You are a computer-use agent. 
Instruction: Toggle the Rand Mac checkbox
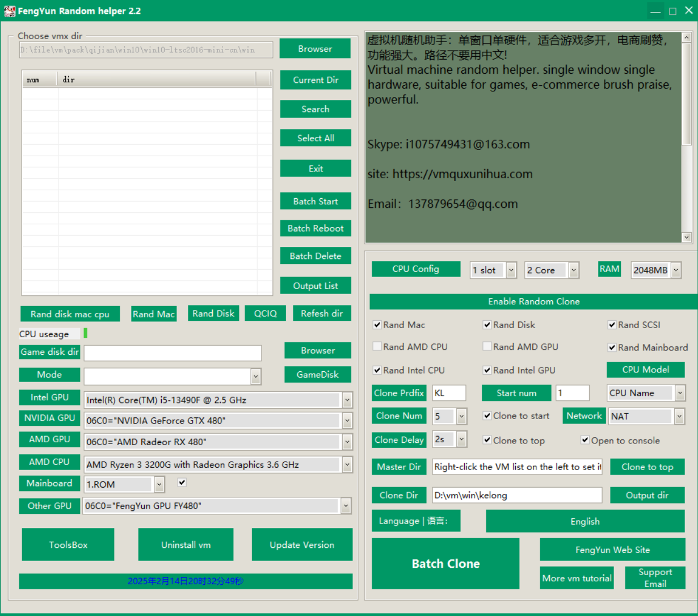coord(377,325)
